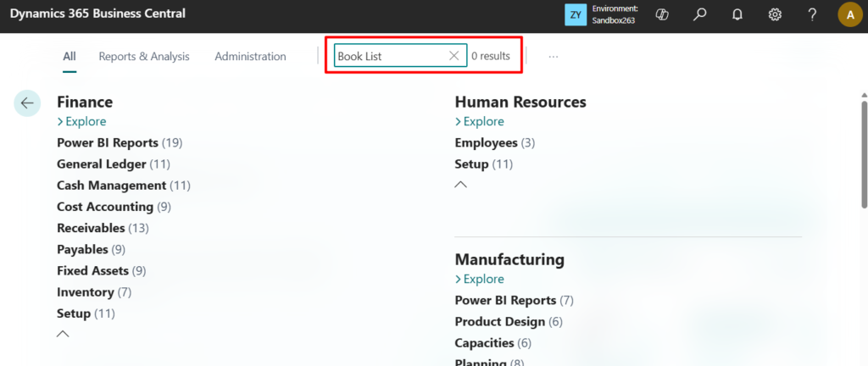The height and width of the screenshot is (366, 868).
Task: Click the Book List search field
Action: [x=390, y=57]
